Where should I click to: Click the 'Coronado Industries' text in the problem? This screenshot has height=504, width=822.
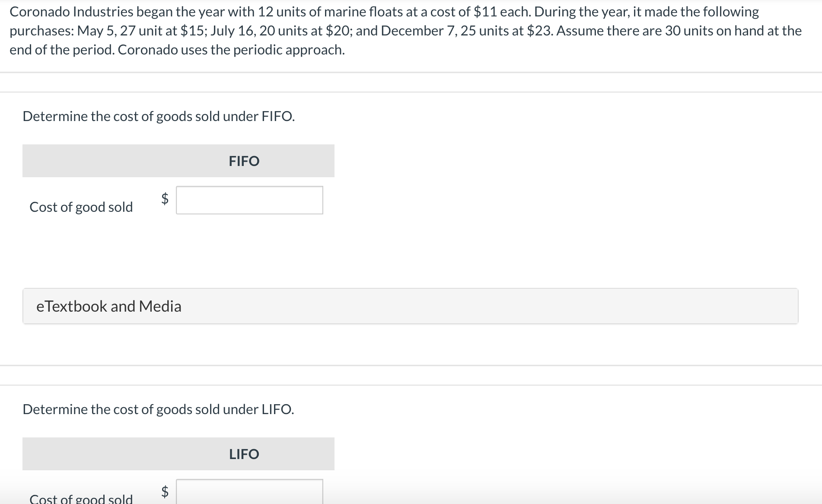[x=68, y=12]
